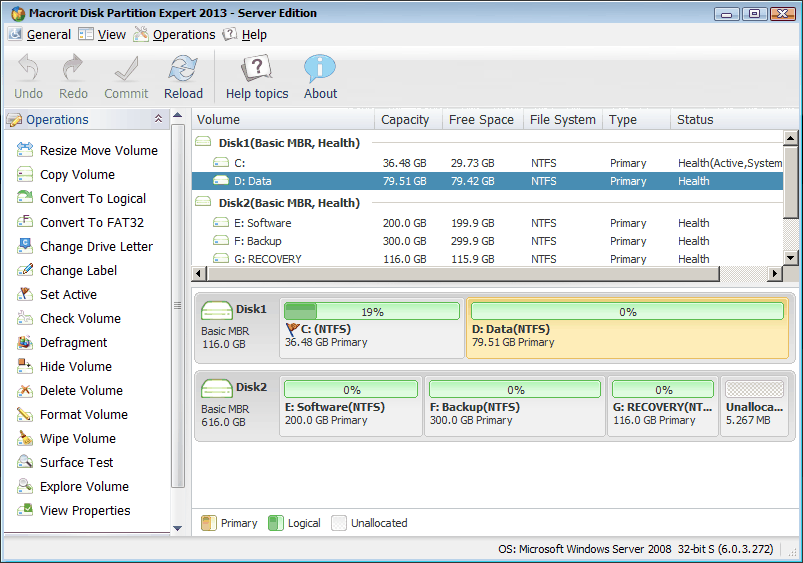Viewport: 803px width, 563px height.
Task: Select the F: Backup volume row
Action: pyautogui.click(x=488, y=241)
